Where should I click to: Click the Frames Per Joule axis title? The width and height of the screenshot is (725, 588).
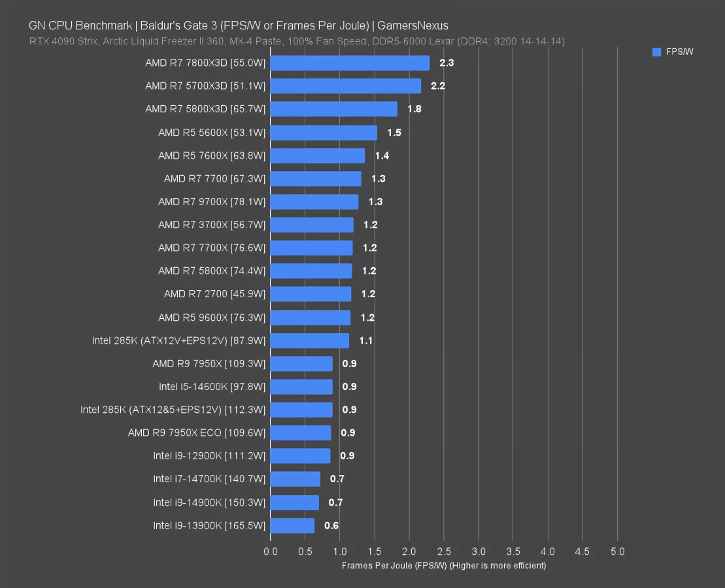coord(443,566)
